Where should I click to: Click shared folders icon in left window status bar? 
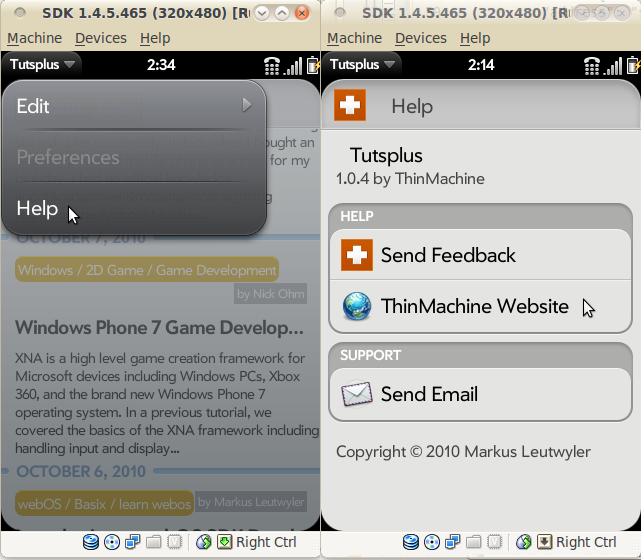tap(154, 542)
